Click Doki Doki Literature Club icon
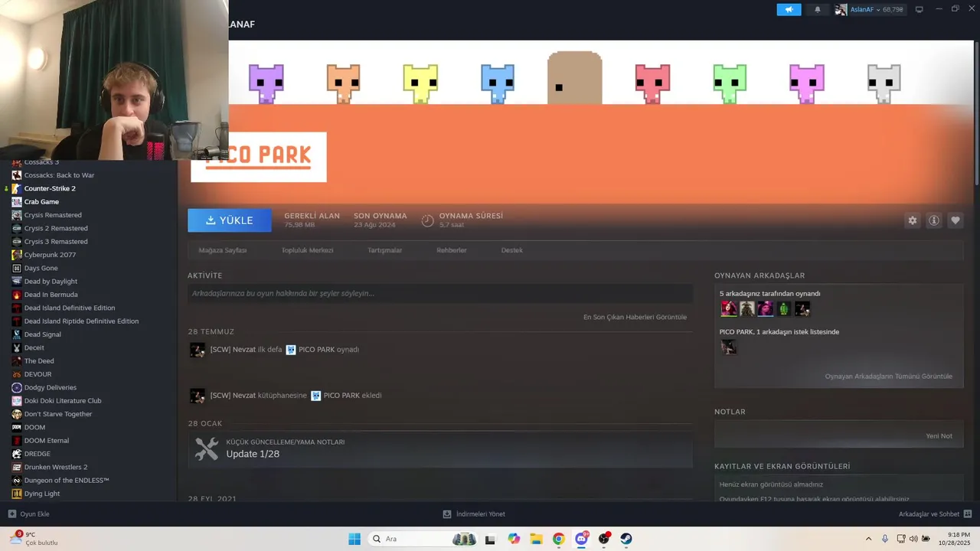Image resolution: width=980 pixels, height=551 pixels. (x=17, y=401)
